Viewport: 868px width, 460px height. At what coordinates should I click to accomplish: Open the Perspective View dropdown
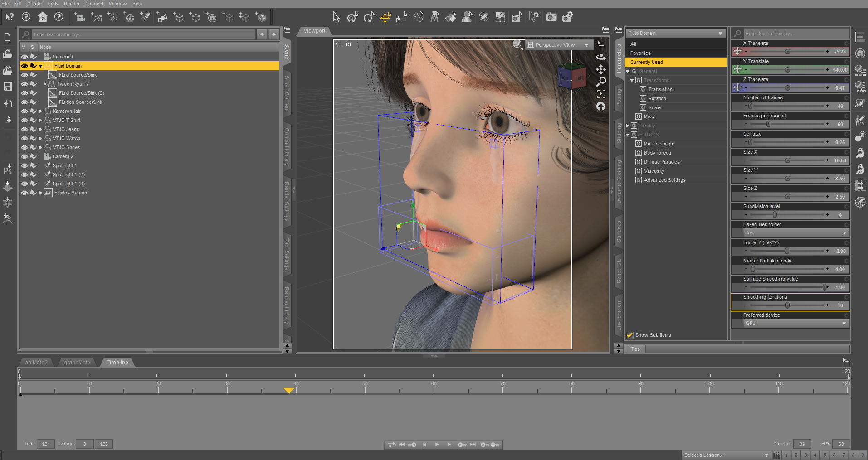559,45
